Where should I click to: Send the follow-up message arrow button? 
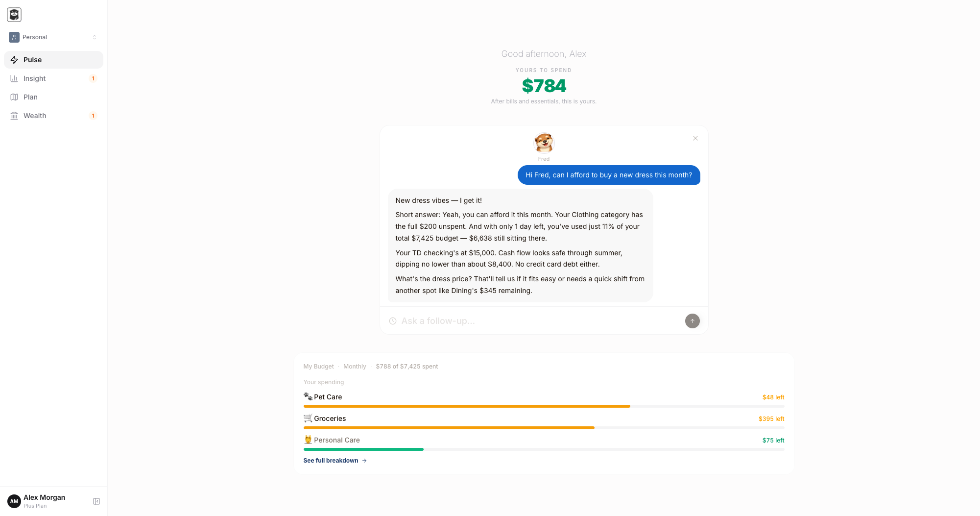692,321
